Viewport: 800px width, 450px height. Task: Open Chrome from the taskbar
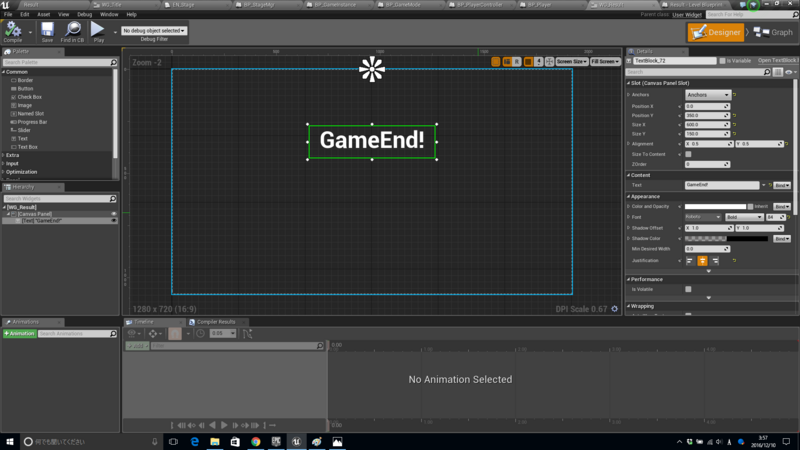pyautogui.click(x=256, y=442)
